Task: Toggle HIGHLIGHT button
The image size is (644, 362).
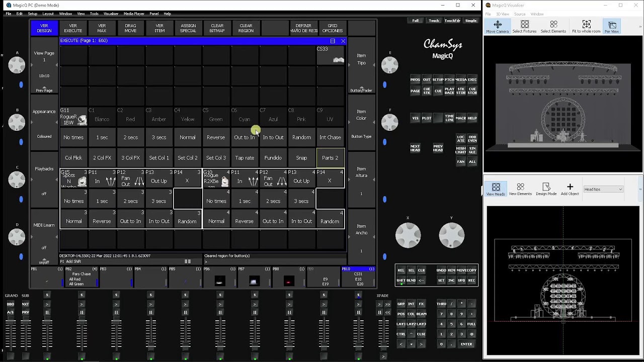Action: [x=461, y=150]
